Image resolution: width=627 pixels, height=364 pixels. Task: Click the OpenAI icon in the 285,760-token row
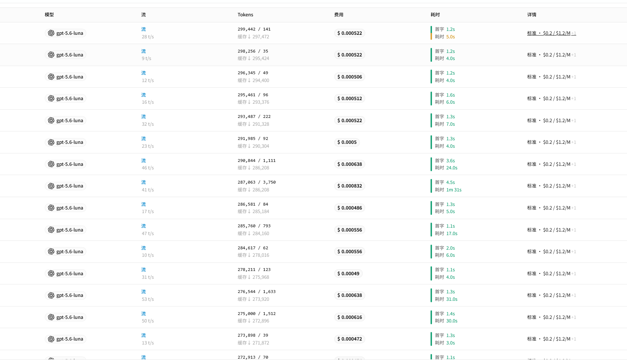51,230
